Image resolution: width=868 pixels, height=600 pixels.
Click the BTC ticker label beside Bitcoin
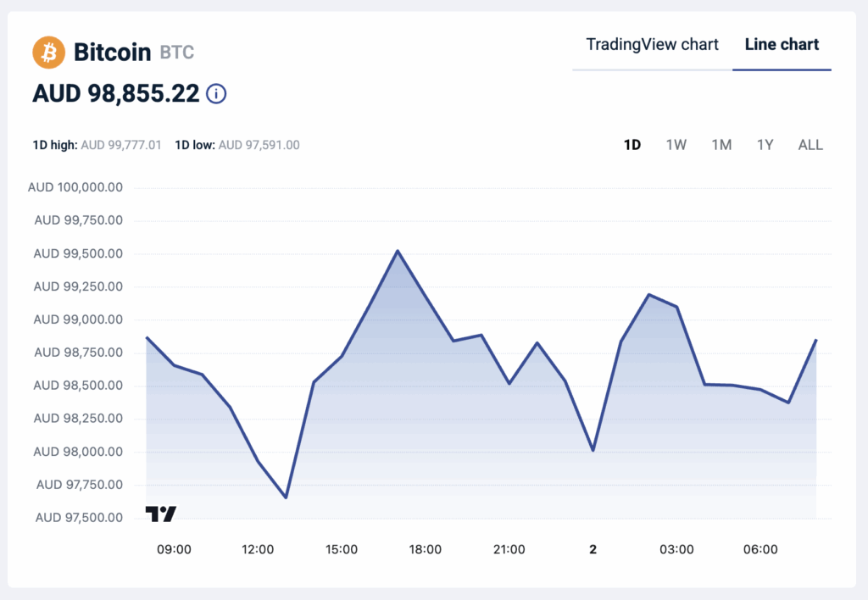tap(175, 53)
